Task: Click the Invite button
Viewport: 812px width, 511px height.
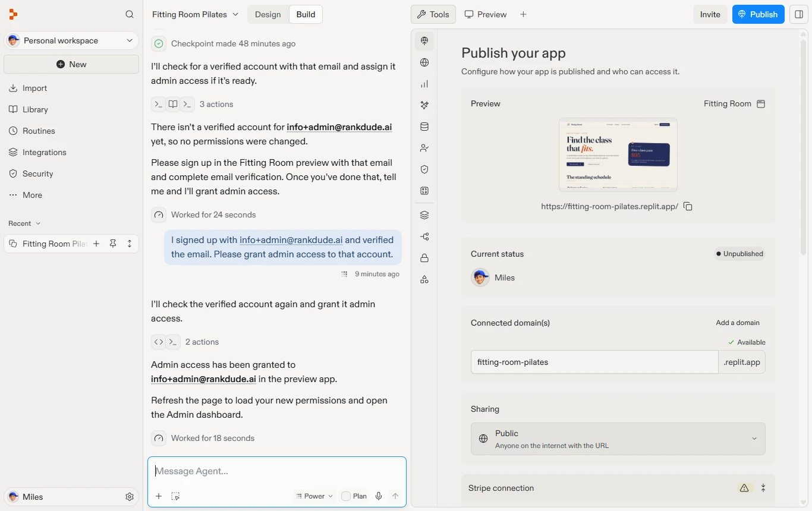Action: point(710,14)
